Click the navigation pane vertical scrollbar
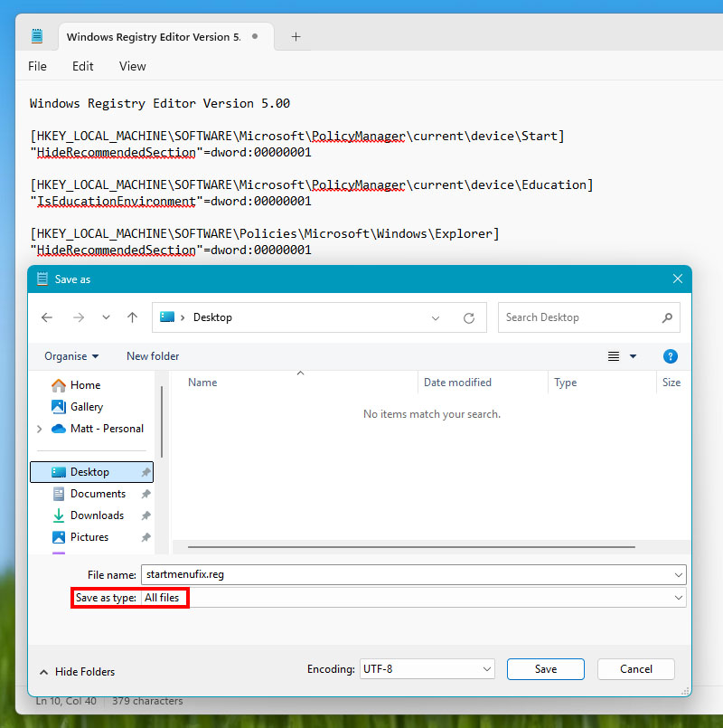Screen dimensions: 723x728 pos(162,421)
